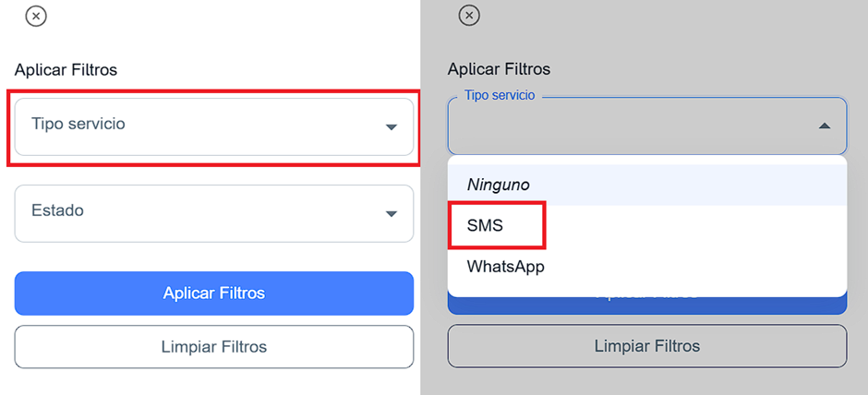Close the left filter panel

35,16
